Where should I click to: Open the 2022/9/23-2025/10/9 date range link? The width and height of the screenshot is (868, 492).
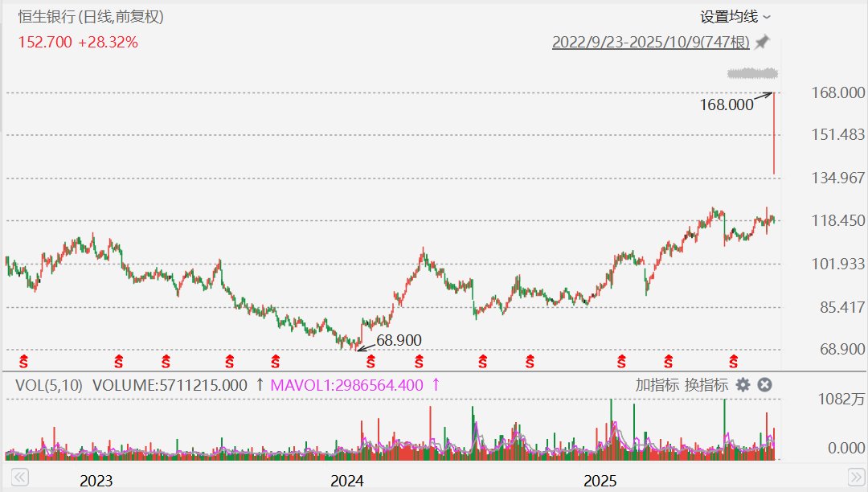point(650,42)
